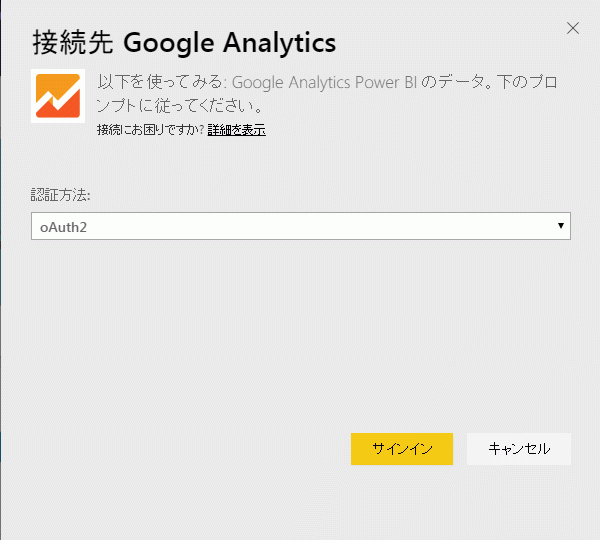Click the 接続にお困りですか? question text
The width and height of the screenshot is (600, 540).
(x=150, y=130)
